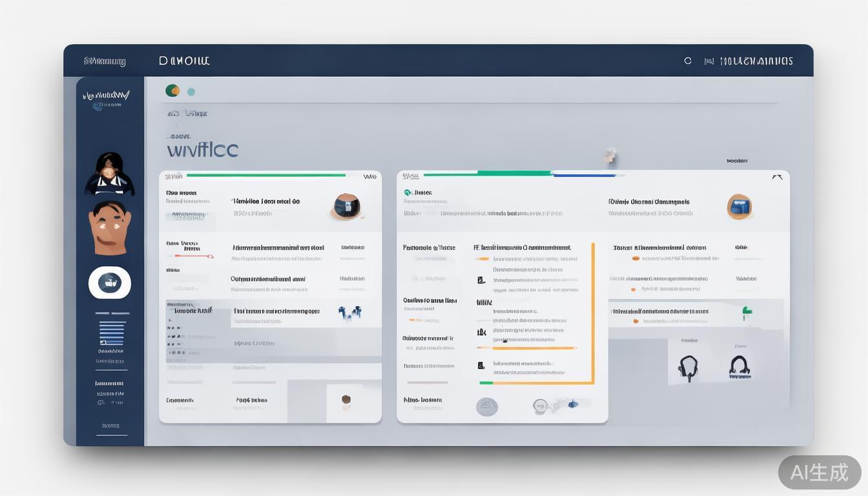
Task: Click the large heading text above the cards
Action: pyautogui.click(x=202, y=150)
